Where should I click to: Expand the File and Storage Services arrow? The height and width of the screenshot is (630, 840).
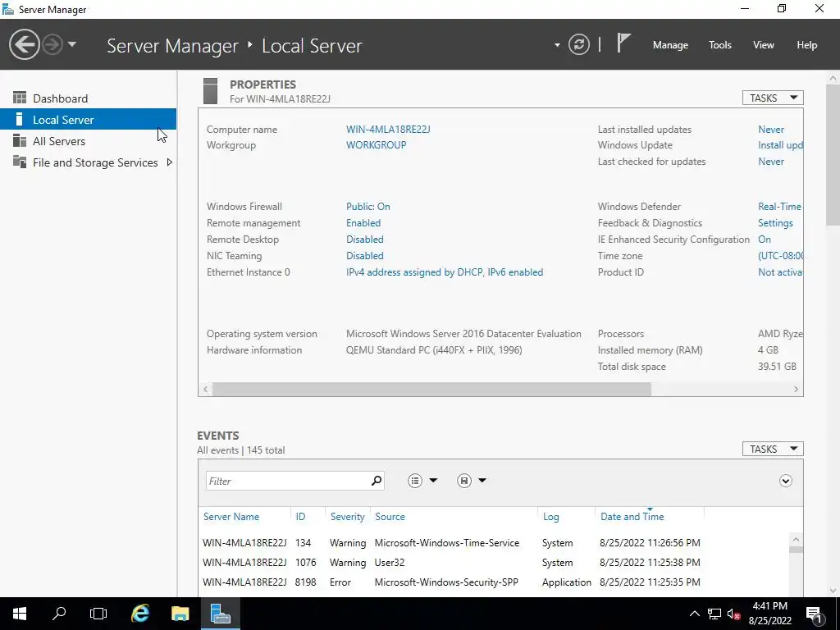tap(169, 162)
